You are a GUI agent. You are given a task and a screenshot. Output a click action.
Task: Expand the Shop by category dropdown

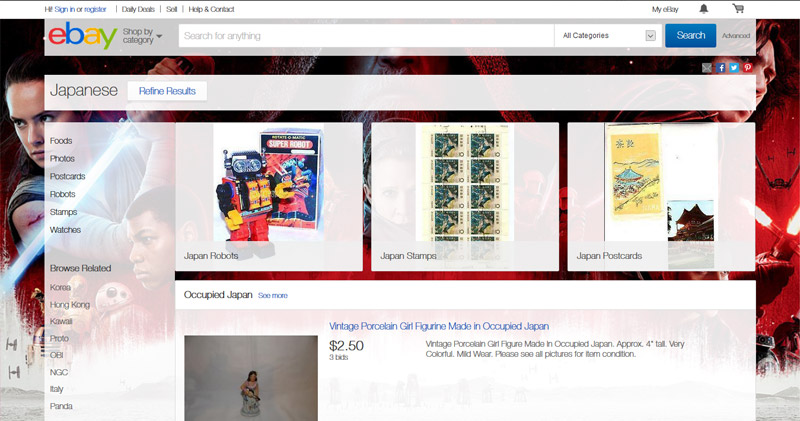tap(142, 36)
